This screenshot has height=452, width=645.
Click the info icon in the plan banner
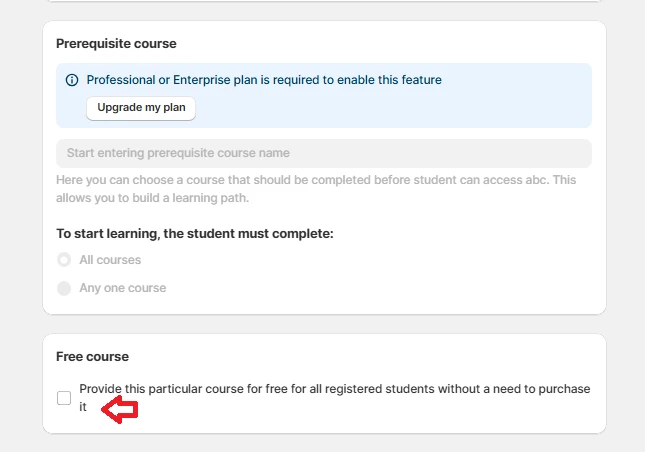[72, 80]
